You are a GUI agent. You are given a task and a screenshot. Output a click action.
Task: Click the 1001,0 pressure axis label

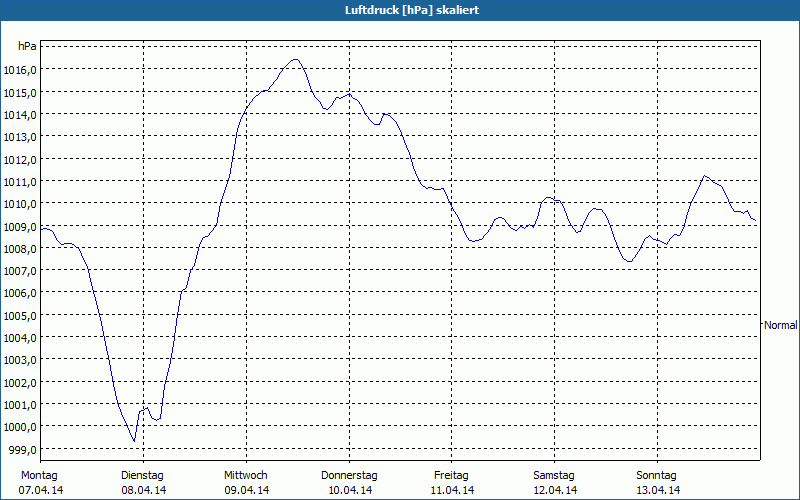20,405
